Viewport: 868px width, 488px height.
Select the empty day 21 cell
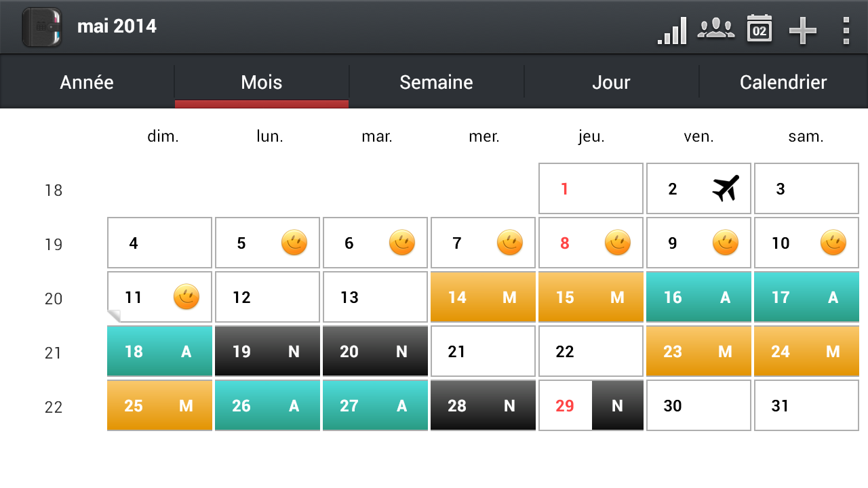483,351
